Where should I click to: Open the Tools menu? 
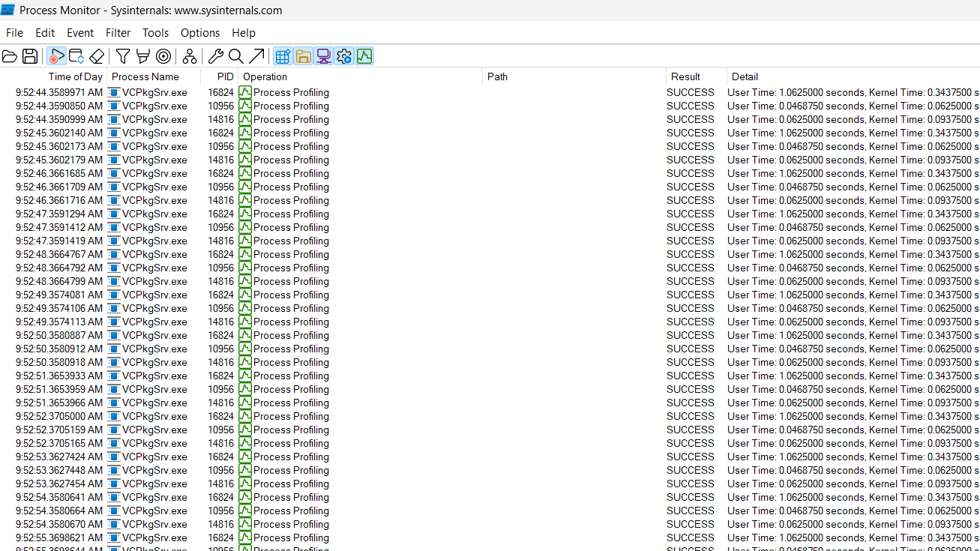click(156, 33)
